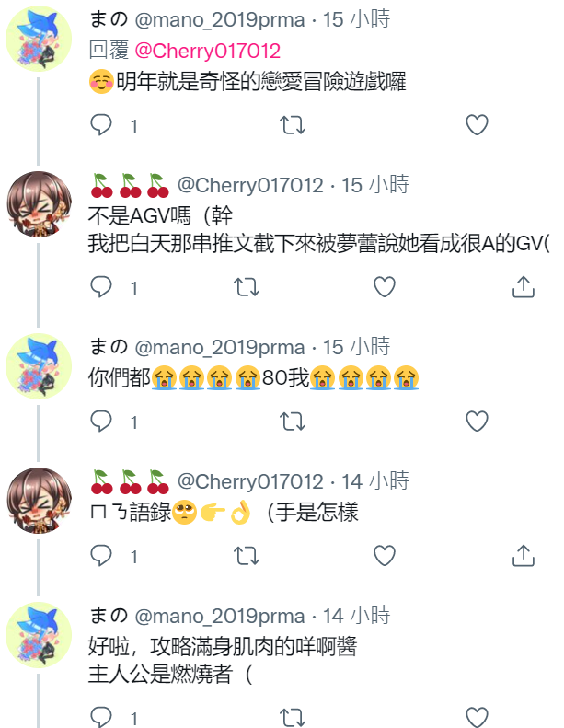
Task: Like the tweet about 戀愛冒險遊戲
Action: pyautogui.click(x=477, y=125)
